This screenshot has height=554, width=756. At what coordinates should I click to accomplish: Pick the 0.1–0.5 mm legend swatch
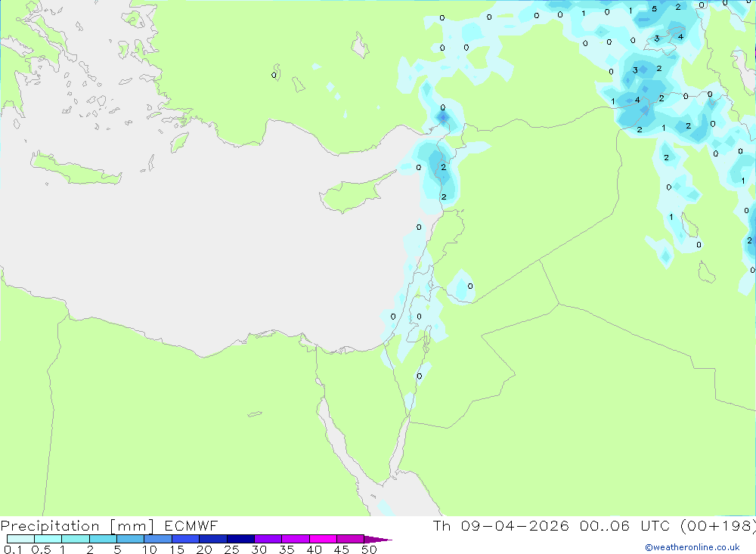click(x=20, y=539)
